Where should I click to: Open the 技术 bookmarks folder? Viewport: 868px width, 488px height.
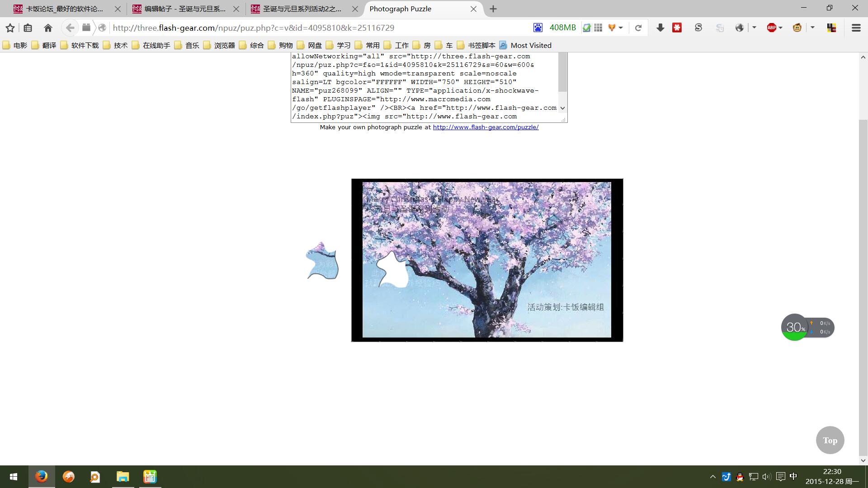pyautogui.click(x=115, y=45)
